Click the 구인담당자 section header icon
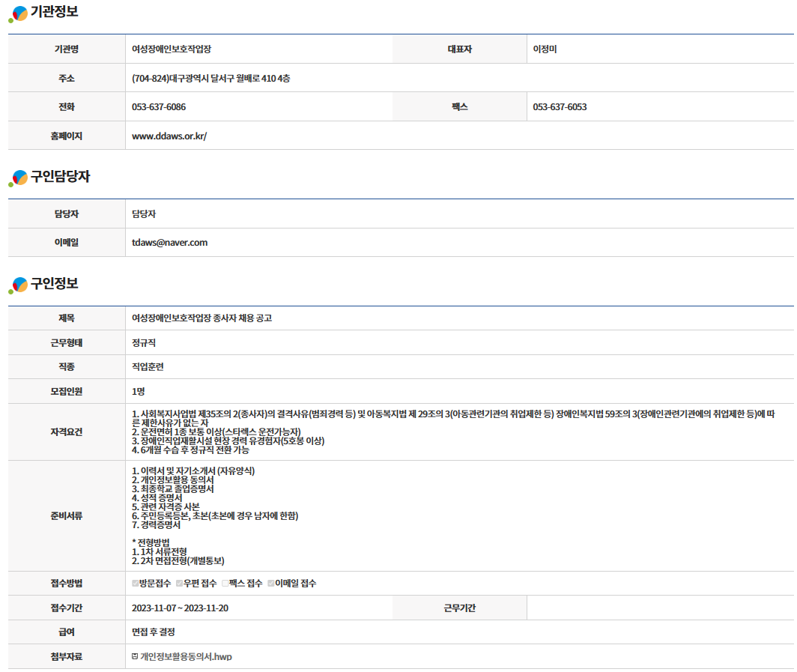The image size is (797, 672). [x=18, y=178]
